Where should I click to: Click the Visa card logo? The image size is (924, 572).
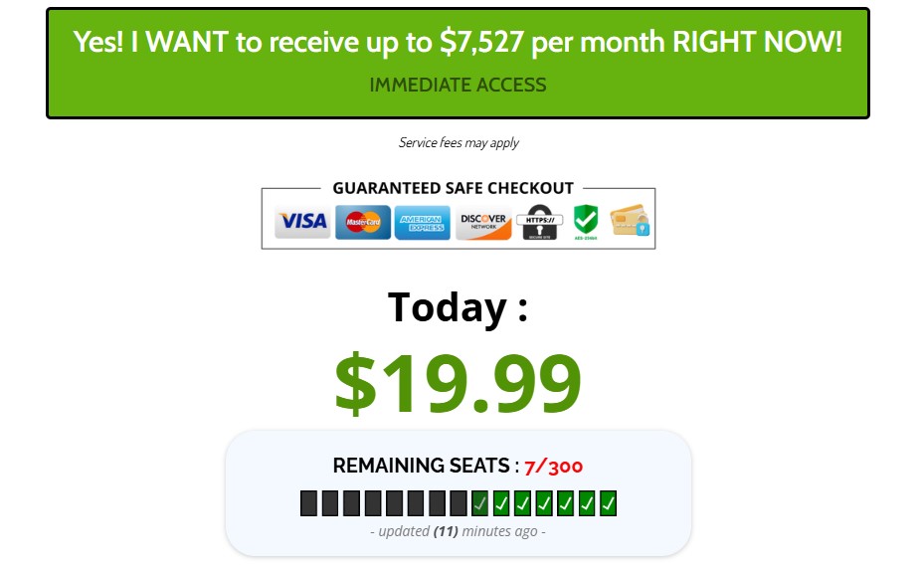302,222
